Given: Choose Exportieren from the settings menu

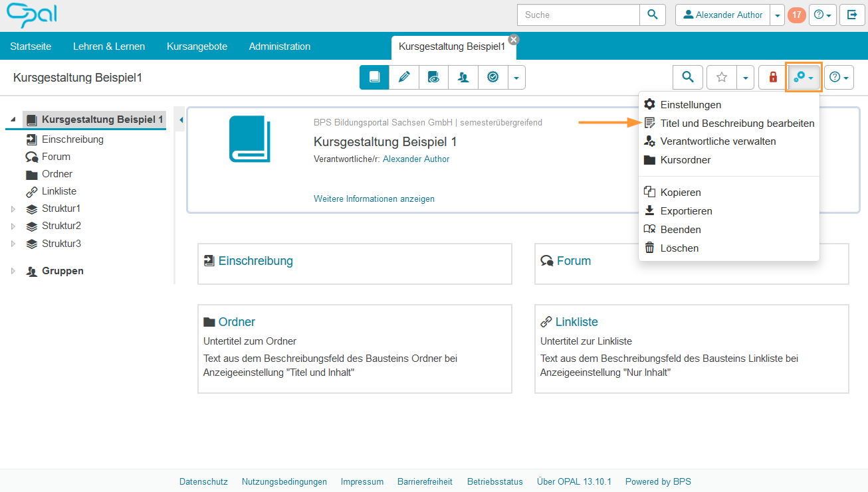Looking at the screenshot, I should point(686,211).
